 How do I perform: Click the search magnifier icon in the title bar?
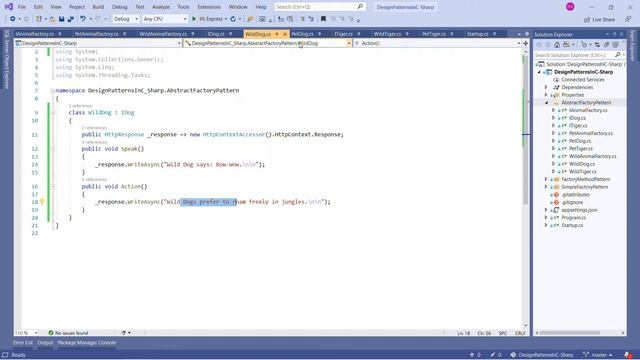coord(360,7)
